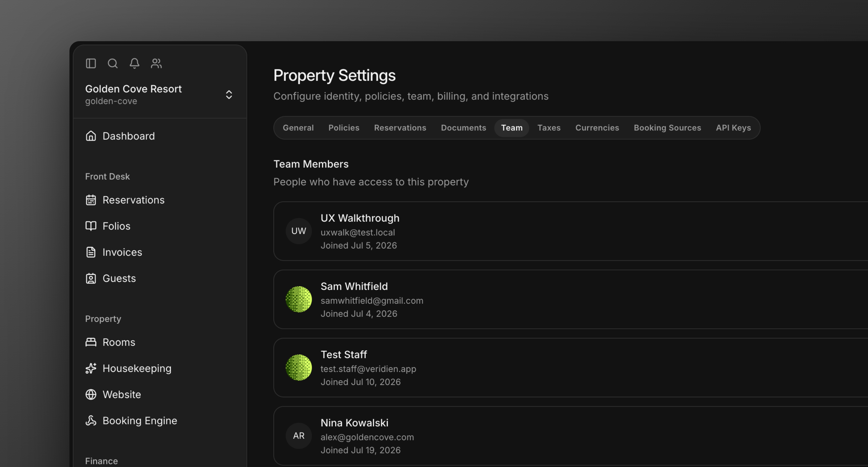The image size is (868, 467).
Task: Open the users icon in sidebar header
Action: tap(156, 63)
